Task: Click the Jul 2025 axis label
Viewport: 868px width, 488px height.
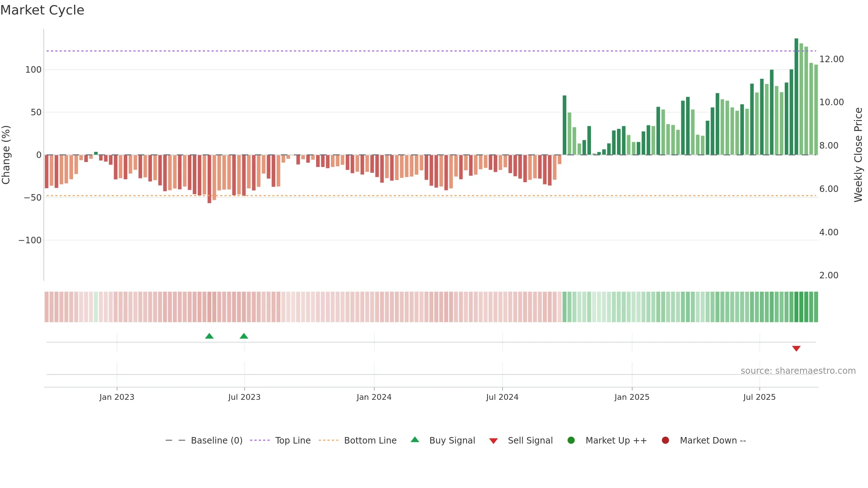Action: tap(759, 397)
